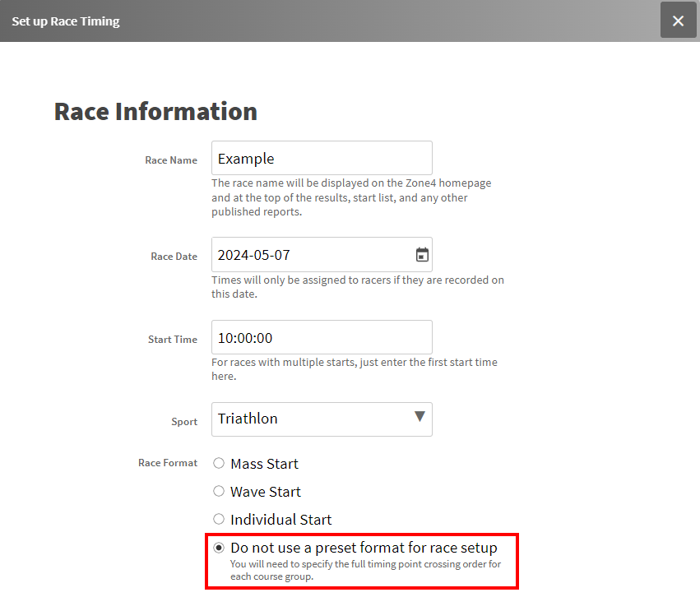Click the Race Date label
The width and height of the screenshot is (700, 611).
point(174,257)
